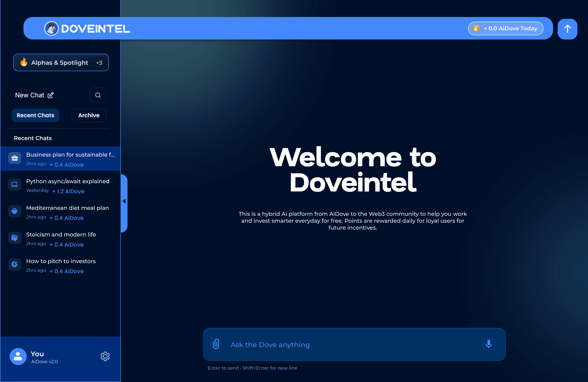Click the +0.0 AiDove Today pill
The height and width of the screenshot is (382, 588).
click(505, 28)
